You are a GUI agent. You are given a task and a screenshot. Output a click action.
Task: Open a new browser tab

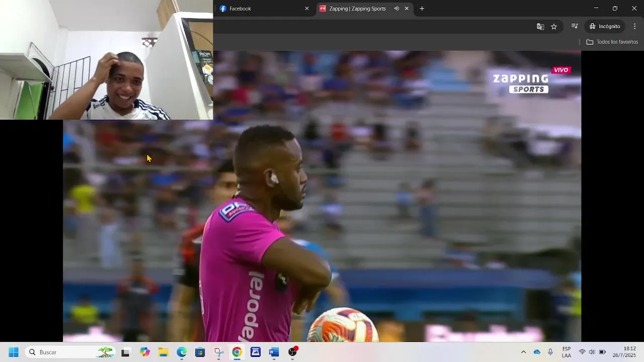[x=422, y=9]
